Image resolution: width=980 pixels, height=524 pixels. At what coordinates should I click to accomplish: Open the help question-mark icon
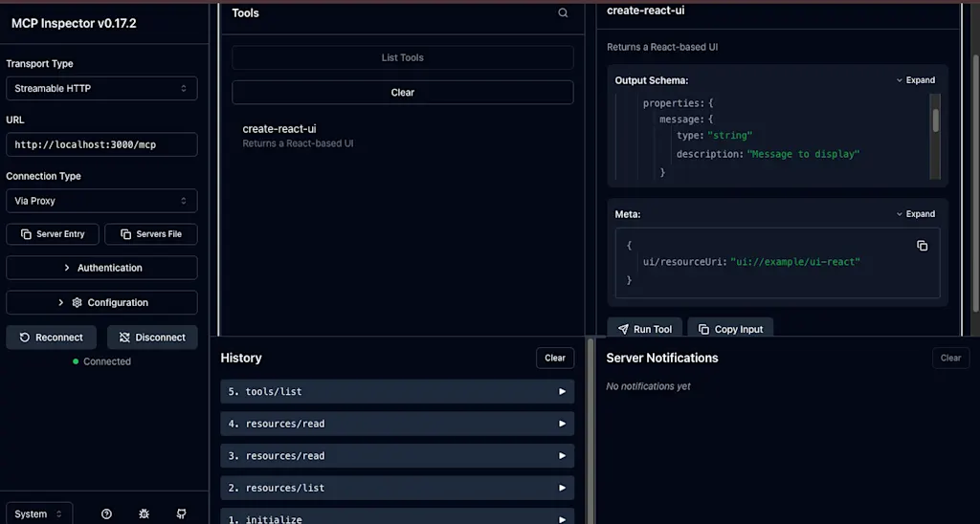pos(106,514)
